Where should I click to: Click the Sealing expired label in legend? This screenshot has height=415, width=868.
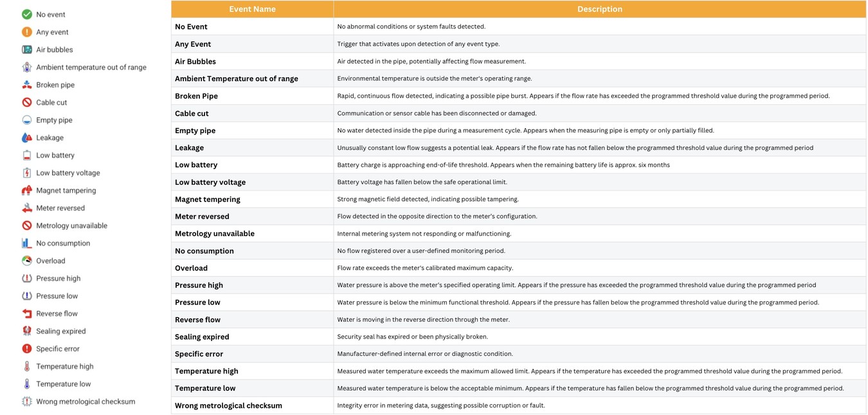[x=61, y=331]
